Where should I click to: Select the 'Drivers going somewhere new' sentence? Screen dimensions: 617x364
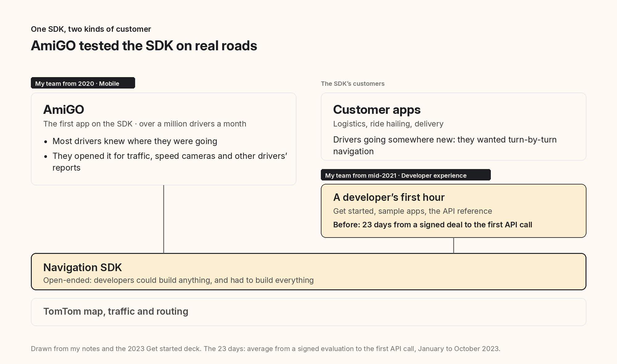pos(445,145)
